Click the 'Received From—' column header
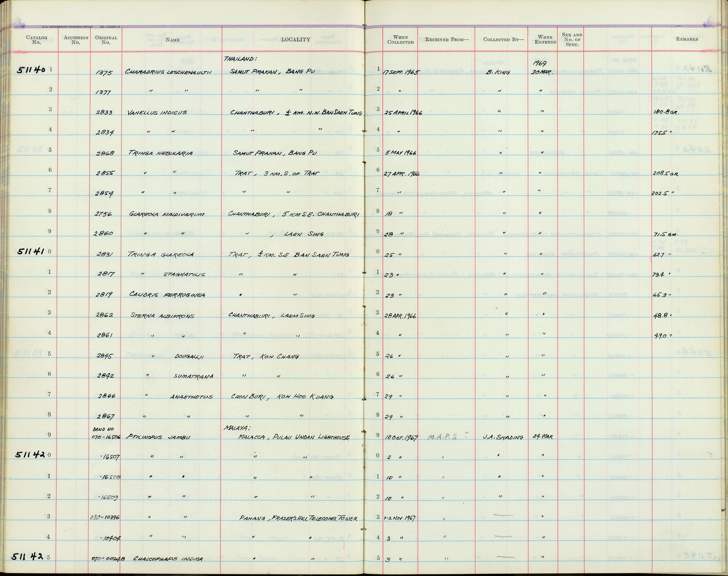 click(447, 39)
